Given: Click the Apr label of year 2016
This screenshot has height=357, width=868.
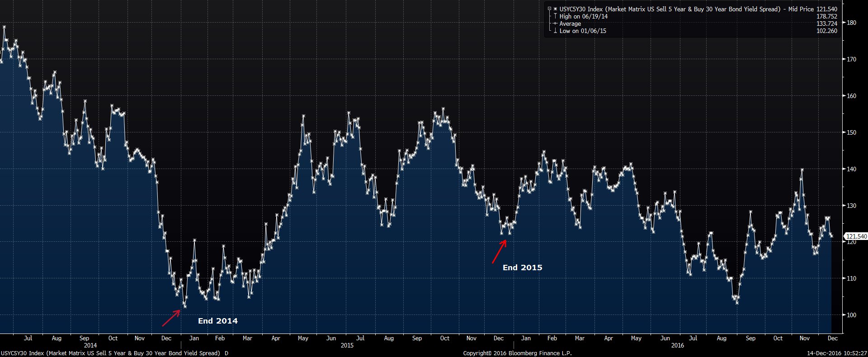Looking at the screenshot, I should tap(609, 338).
